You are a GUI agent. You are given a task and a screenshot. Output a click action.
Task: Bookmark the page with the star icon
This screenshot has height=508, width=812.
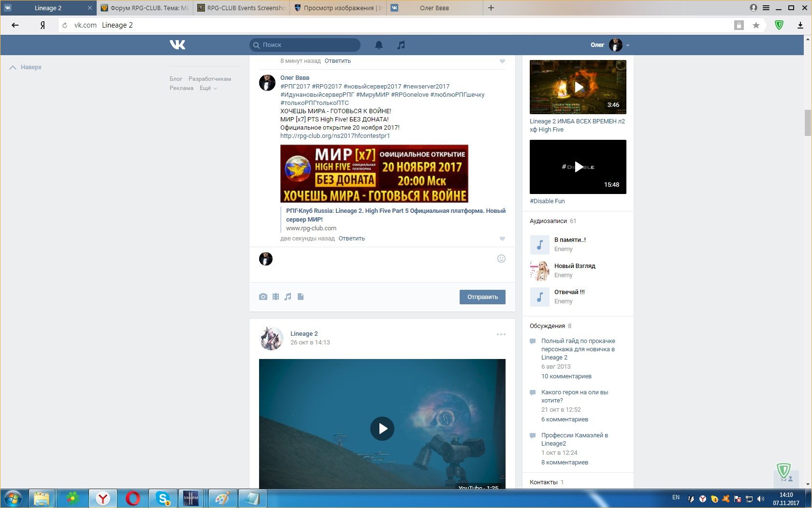coord(756,25)
